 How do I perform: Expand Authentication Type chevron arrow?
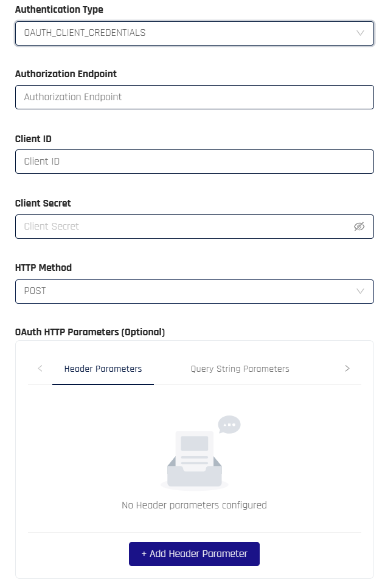coord(360,33)
